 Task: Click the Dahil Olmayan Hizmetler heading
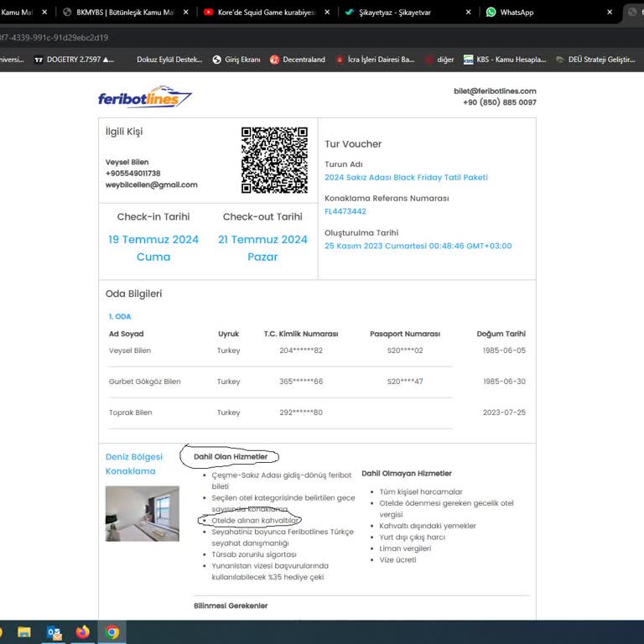[x=407, y=474]
